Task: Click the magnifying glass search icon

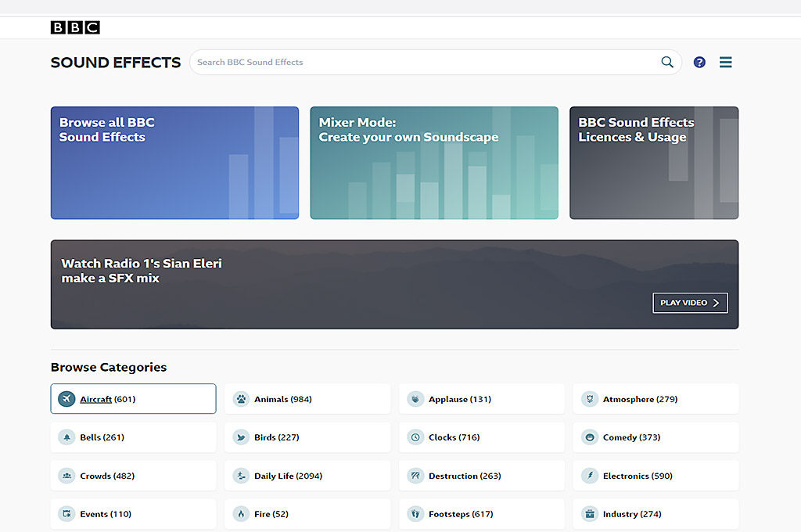Action: pyautogui.click(x=667, y=62)
